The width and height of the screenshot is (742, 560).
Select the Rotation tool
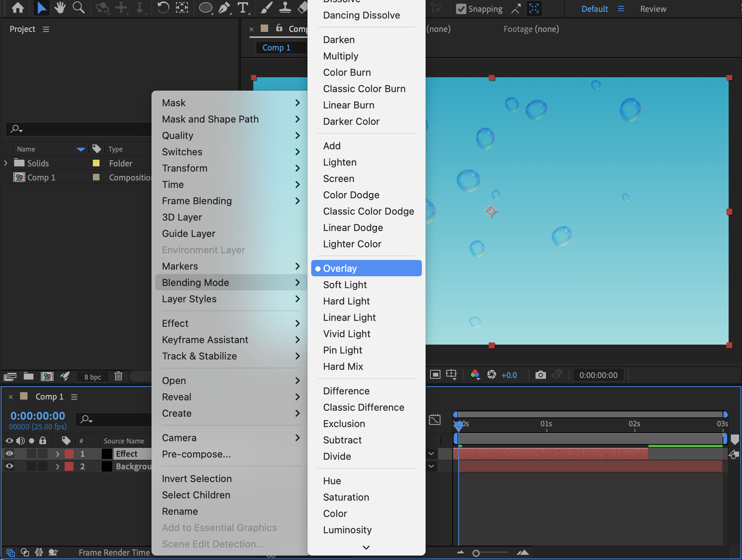[163, 8]
